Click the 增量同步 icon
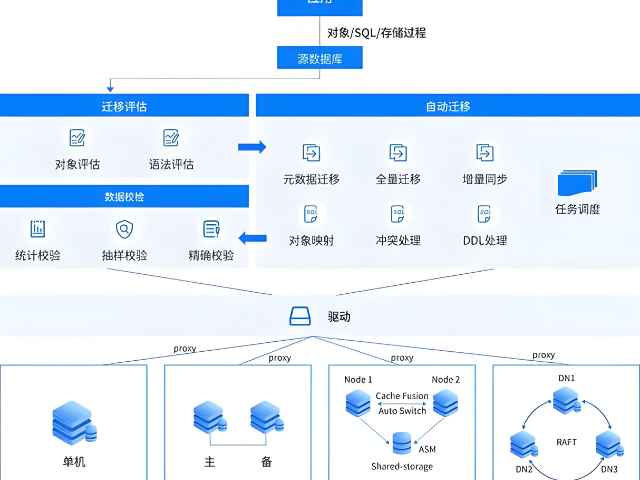The image size is (640, 480). (485, 153)
